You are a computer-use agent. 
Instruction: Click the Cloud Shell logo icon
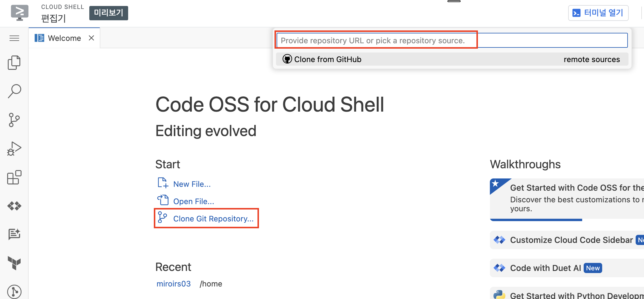coord(20,13)
